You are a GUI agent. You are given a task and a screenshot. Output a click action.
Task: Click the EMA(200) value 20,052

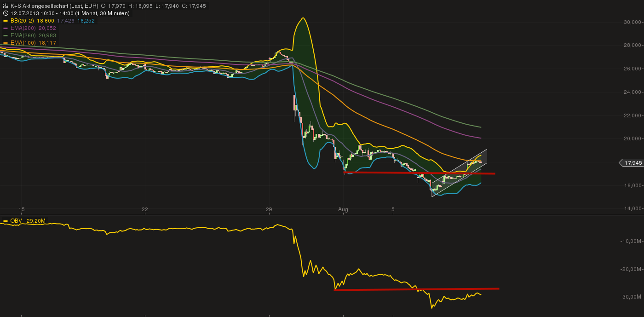[47, 28]
